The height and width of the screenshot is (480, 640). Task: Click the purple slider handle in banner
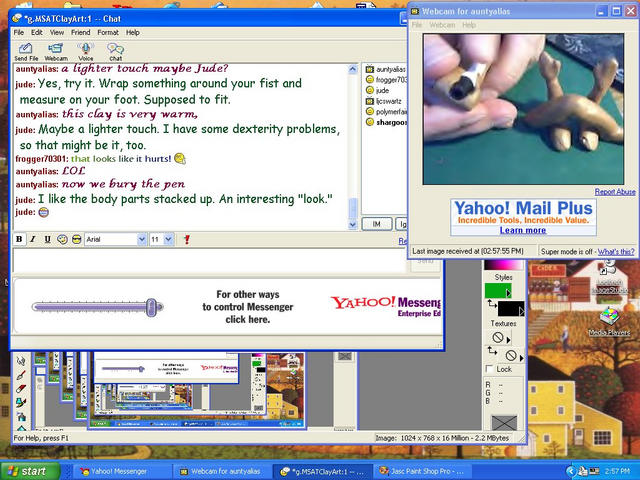[x=151, y=307]
